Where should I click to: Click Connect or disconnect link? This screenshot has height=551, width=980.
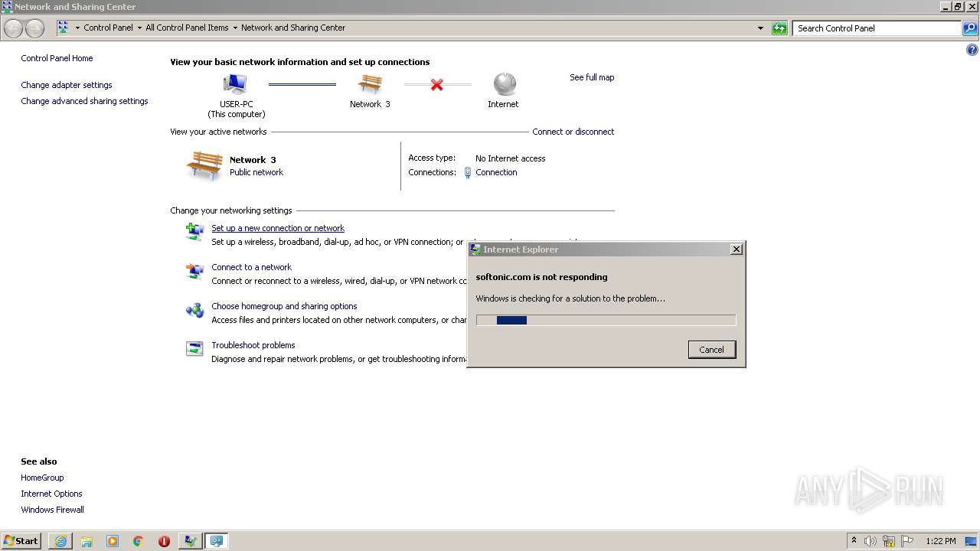[x=573, y=132]
